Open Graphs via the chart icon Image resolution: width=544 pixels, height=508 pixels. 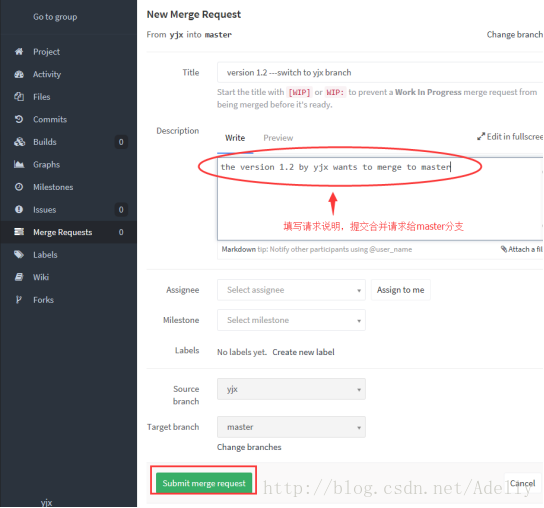19,164
